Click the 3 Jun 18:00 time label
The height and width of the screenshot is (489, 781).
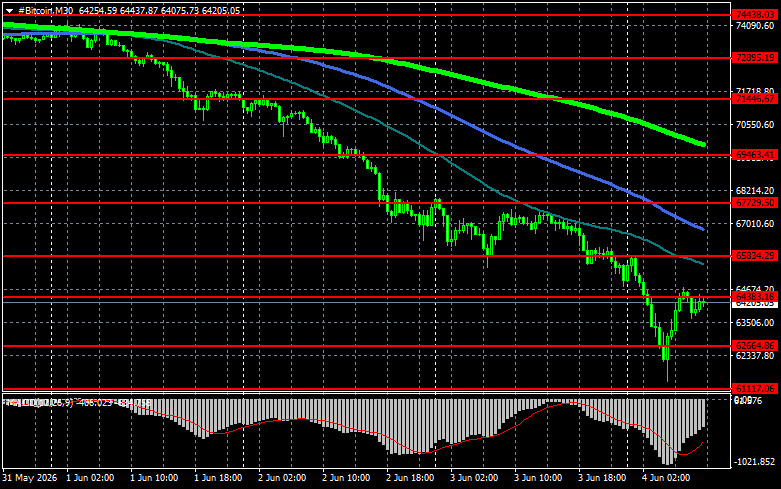602,478
